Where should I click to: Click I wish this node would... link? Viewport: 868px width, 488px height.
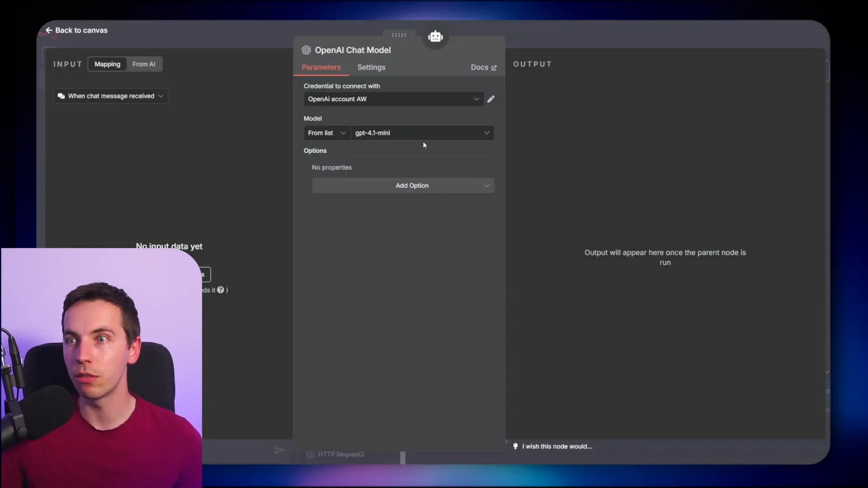557,446
